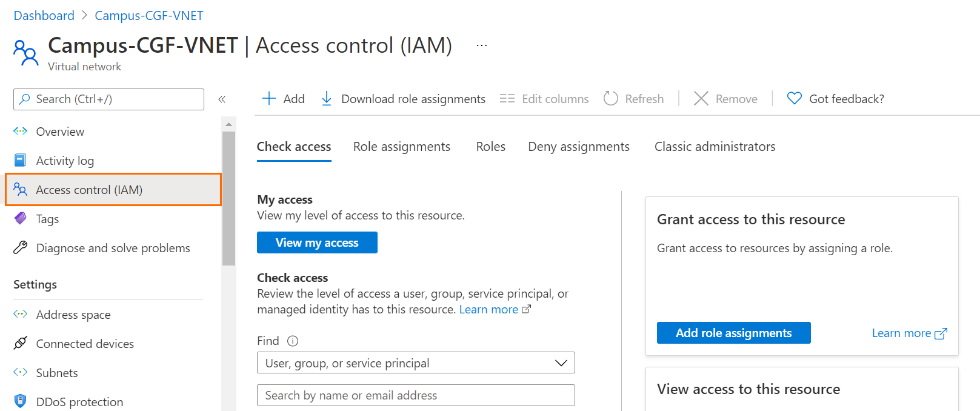Collapse the sidebar with double chevron
The image size is (980, 411).
(x=222, y=99)
